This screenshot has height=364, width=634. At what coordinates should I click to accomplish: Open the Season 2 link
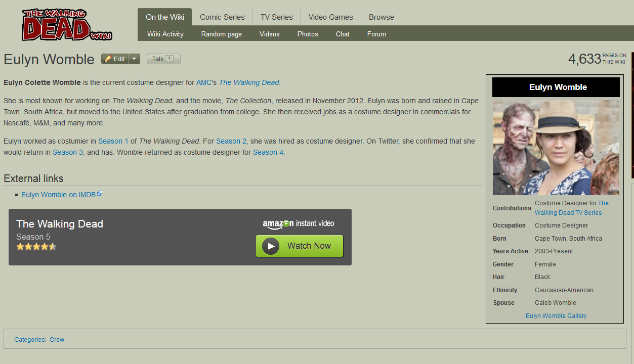[231, 141]
